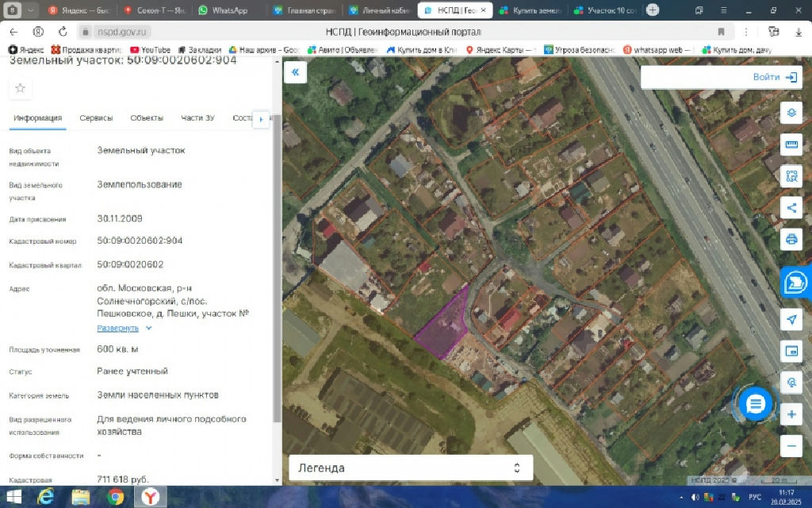Select the ruler measurement tool
The image size is (812, 508).
[791, 144]
